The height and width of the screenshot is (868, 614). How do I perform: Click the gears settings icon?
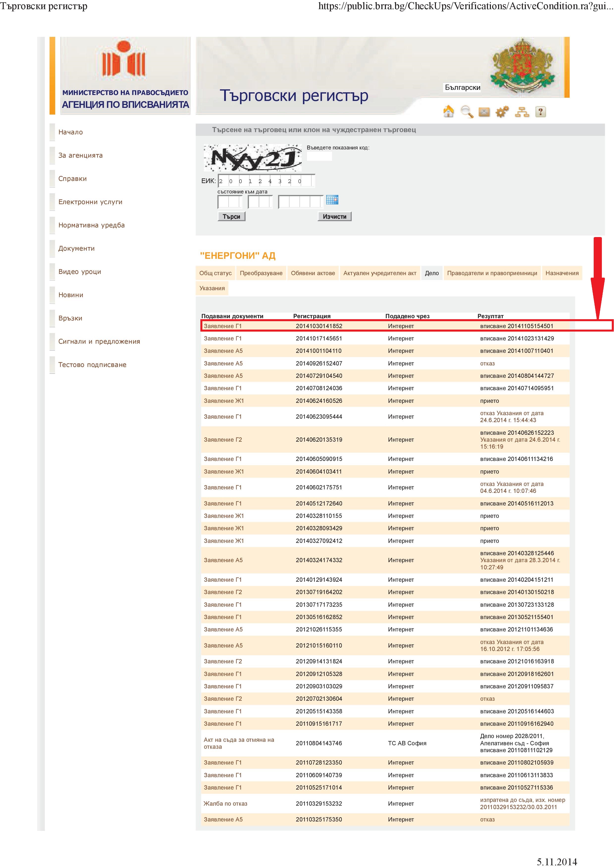tap(502, 112)
